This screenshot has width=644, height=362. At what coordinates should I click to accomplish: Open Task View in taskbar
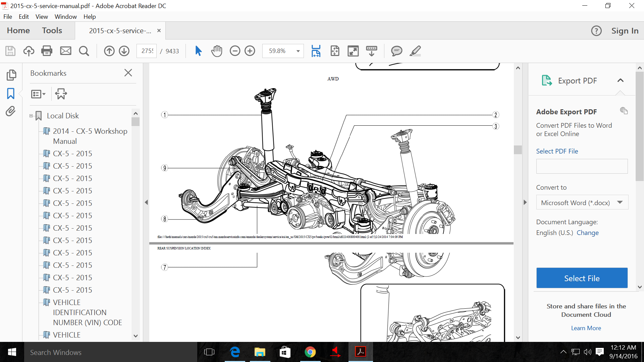pos(209,352)
